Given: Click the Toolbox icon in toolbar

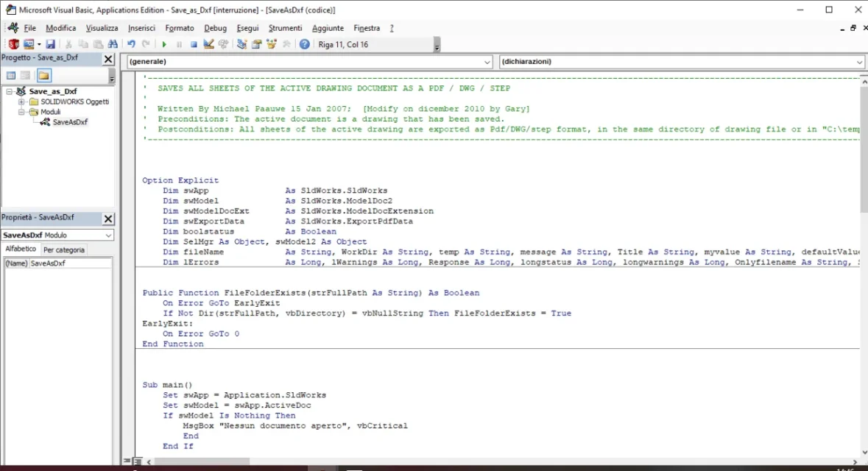Looking at the screenshot, I should [x=286, y=44].
